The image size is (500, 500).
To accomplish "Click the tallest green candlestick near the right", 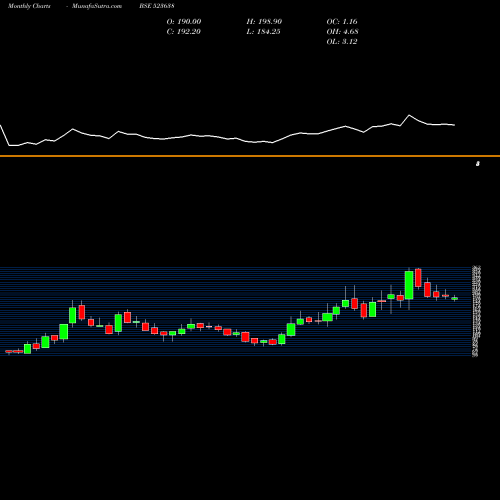I will click(x=409, y=285).
